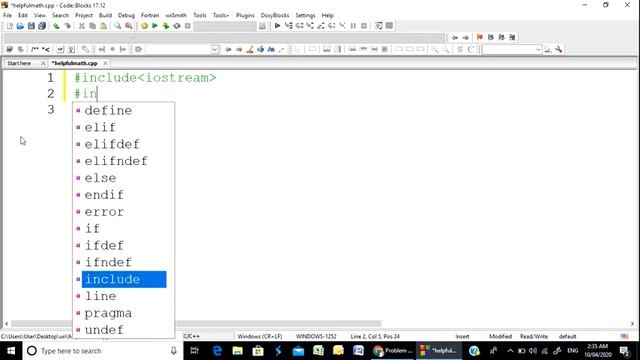Open Replace using the toolbar icon
This screenshot has height=360, width=640.
[x=129, y=26]
